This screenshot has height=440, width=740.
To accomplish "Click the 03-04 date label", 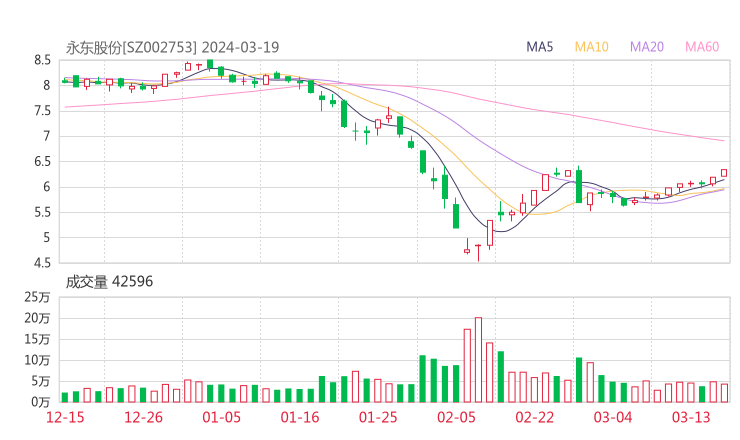I will click(613, 417).
